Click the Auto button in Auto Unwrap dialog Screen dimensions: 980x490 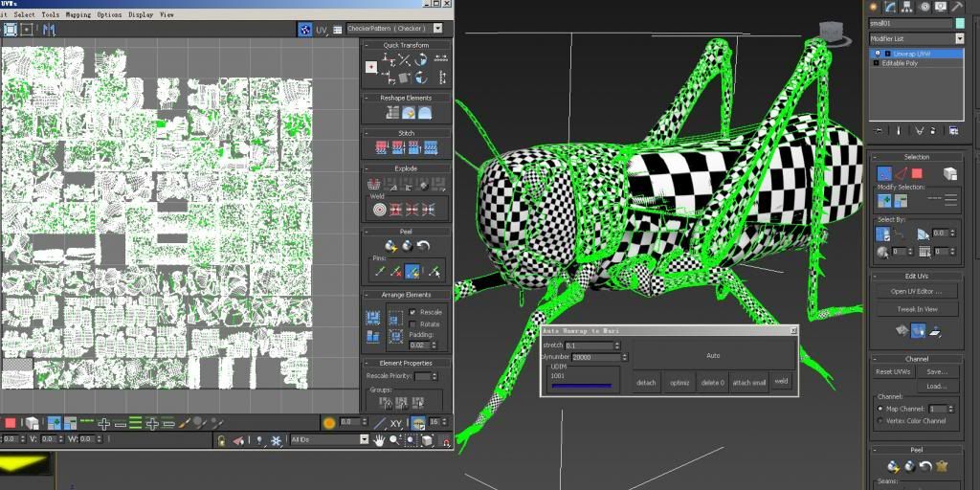pos(714,355)
